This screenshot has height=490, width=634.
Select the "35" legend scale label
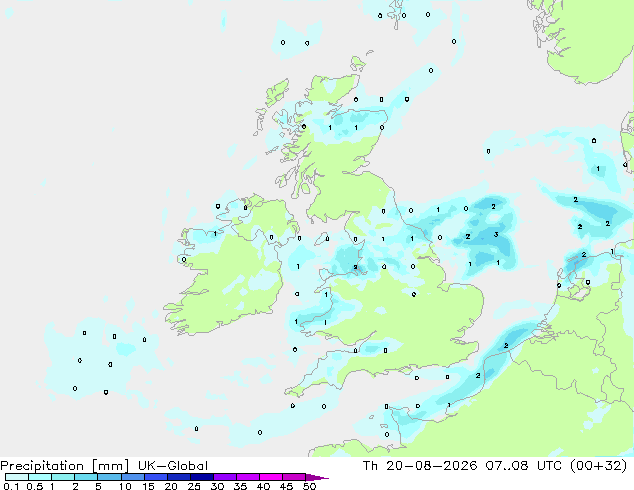(x=240, y=486)
